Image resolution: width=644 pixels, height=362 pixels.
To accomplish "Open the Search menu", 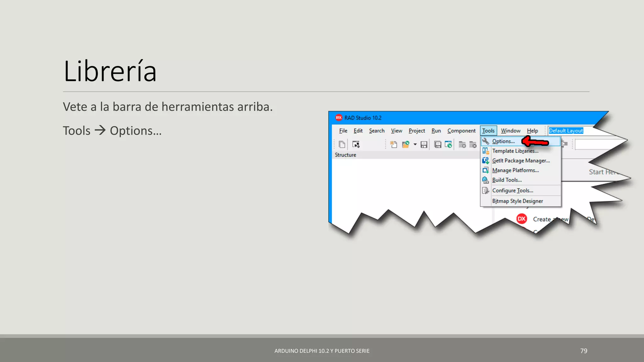I will (x=377, y=131).
